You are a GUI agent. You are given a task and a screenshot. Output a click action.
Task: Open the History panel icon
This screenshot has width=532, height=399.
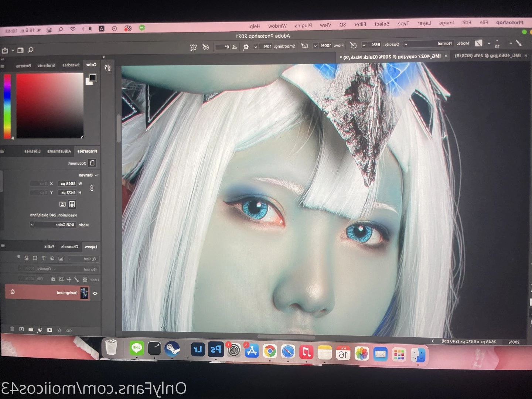point(108,68)
